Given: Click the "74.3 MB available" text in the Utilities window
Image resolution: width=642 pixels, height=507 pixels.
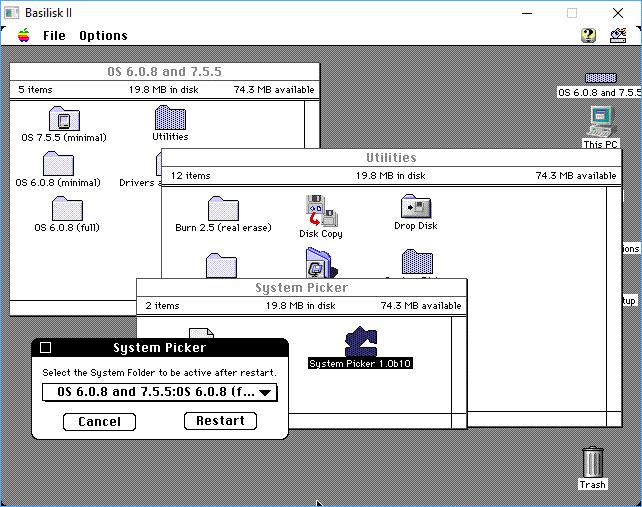Looking at the screenshot, I should pyautogui.click(x=576, y=176).
